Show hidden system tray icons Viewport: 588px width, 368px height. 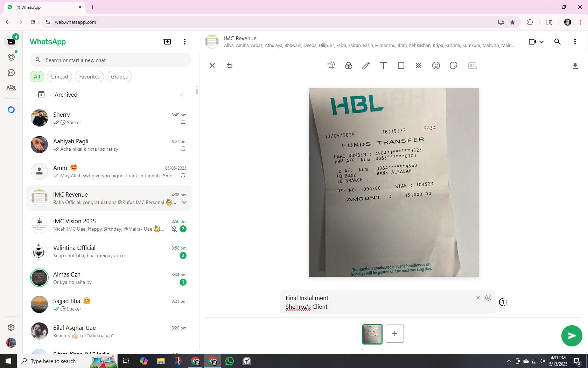point(509,361)
